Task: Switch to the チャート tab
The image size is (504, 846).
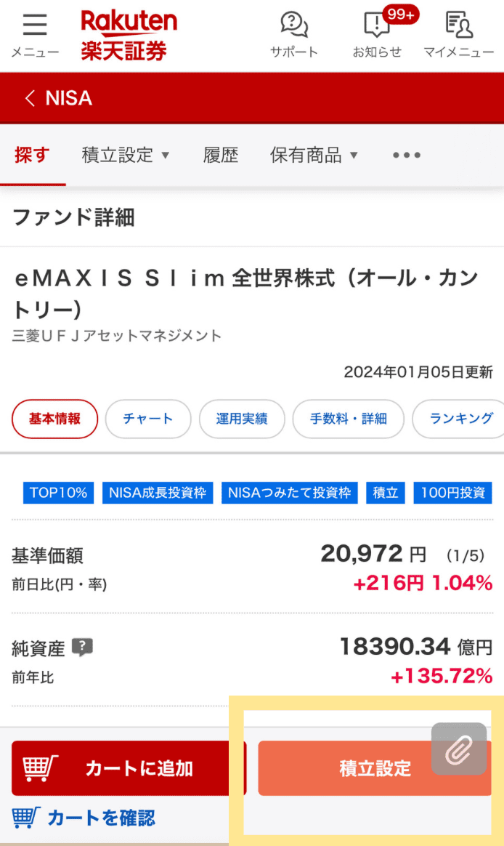Action: [148, 419]
